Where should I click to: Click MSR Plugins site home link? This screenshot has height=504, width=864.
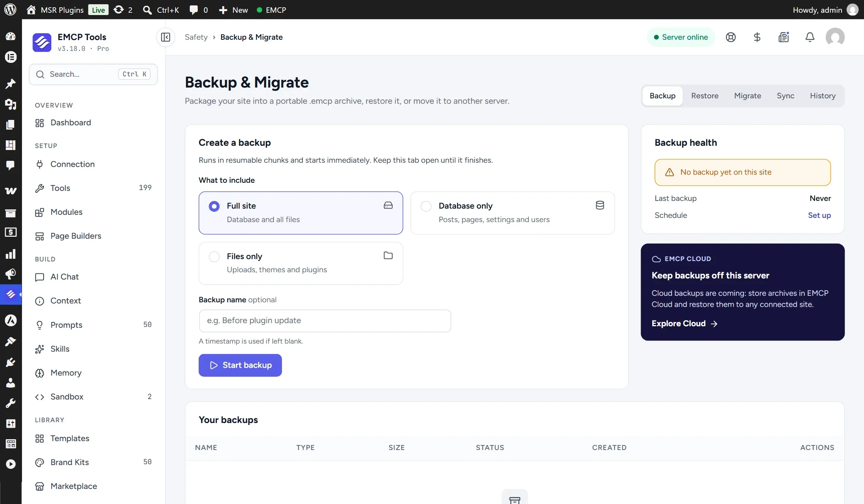(x=55, y=10)
